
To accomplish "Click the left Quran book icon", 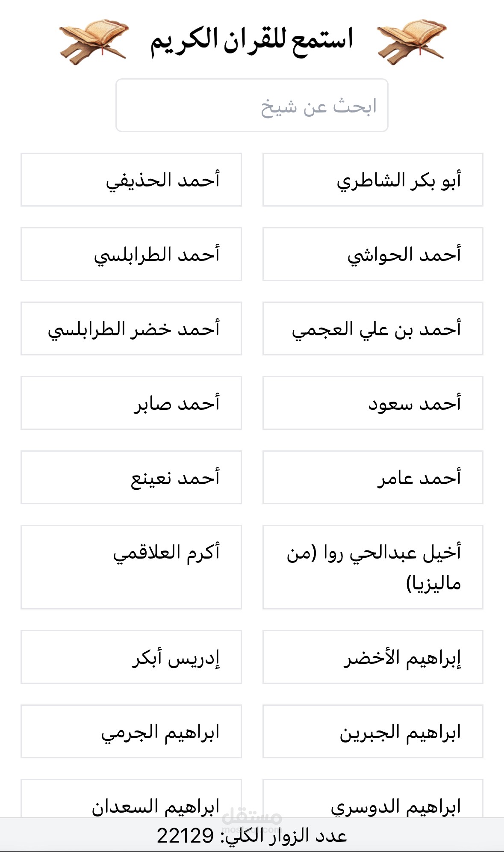I will coord(94,41).
